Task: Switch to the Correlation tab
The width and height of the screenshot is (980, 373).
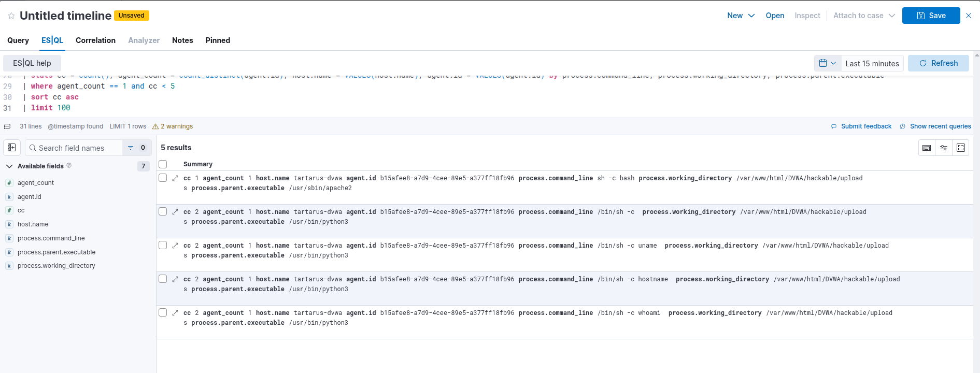Action: [x=95, y=40]
